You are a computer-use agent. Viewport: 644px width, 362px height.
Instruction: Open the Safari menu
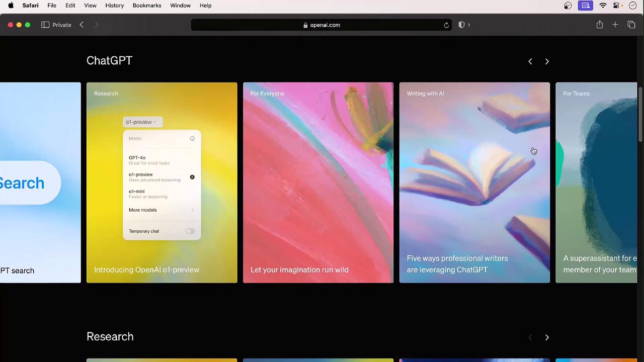pyautogui.click(x=30, y=6)
